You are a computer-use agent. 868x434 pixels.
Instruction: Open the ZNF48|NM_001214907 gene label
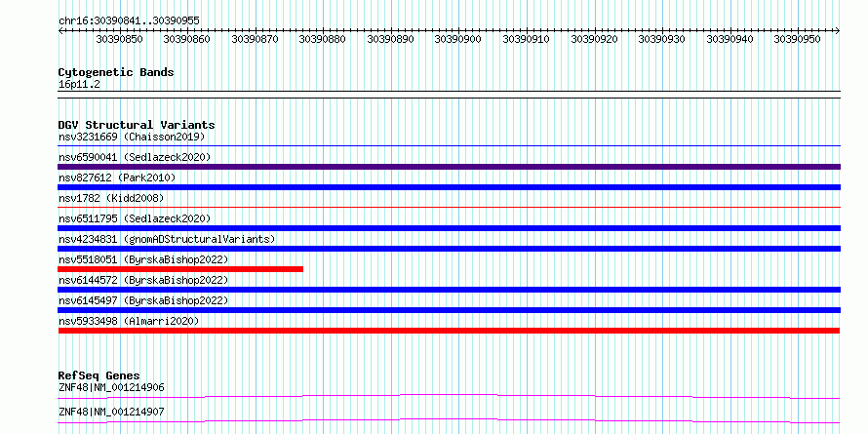(x=111, y=413)
